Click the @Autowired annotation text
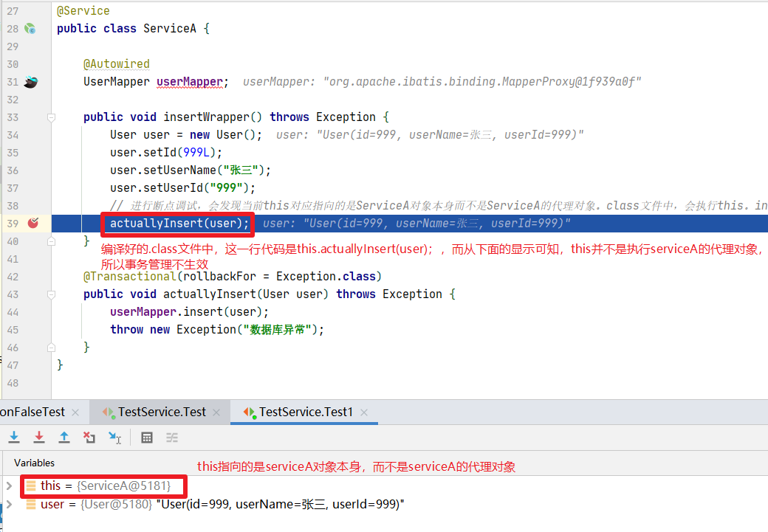768x532 pixels. [x=117, y=64]
